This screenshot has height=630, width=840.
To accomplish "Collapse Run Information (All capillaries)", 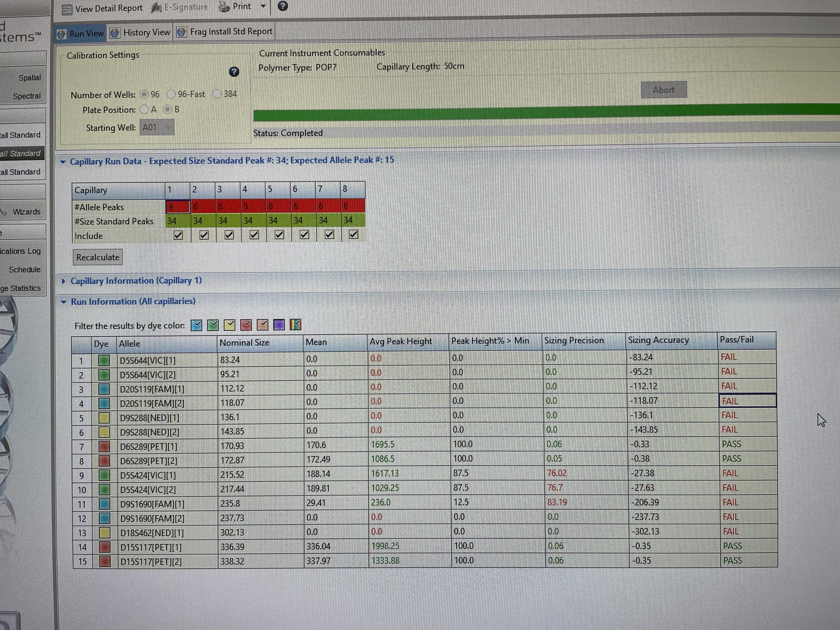I will pyautogui.click(x=64, y=302).
